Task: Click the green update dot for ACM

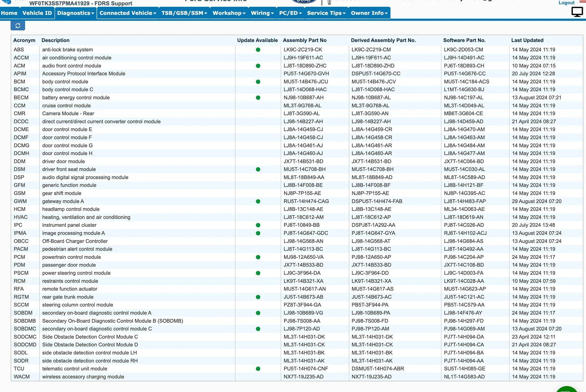Action: (258, 66)
